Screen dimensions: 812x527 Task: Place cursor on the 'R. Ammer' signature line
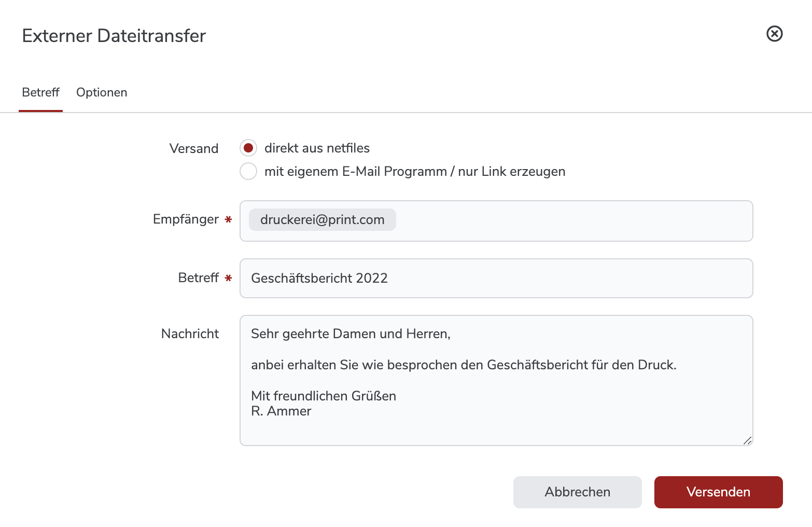(281, 411)
